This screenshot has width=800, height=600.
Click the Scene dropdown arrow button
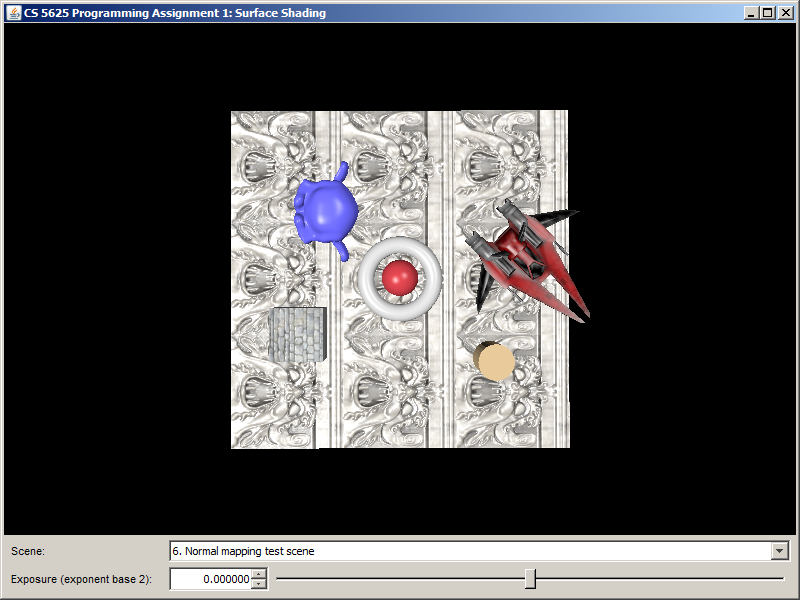(x=780, y=551)
